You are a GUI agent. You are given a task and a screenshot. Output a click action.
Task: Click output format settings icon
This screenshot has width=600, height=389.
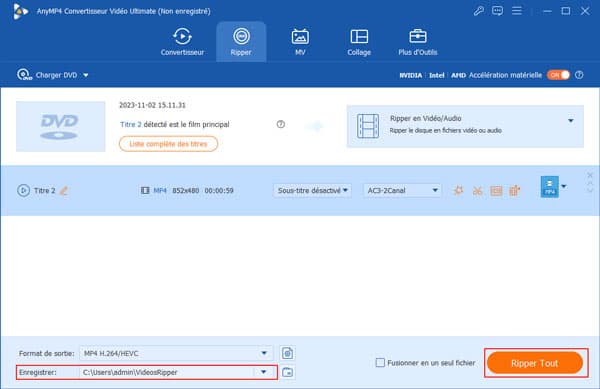pos(287,353)
